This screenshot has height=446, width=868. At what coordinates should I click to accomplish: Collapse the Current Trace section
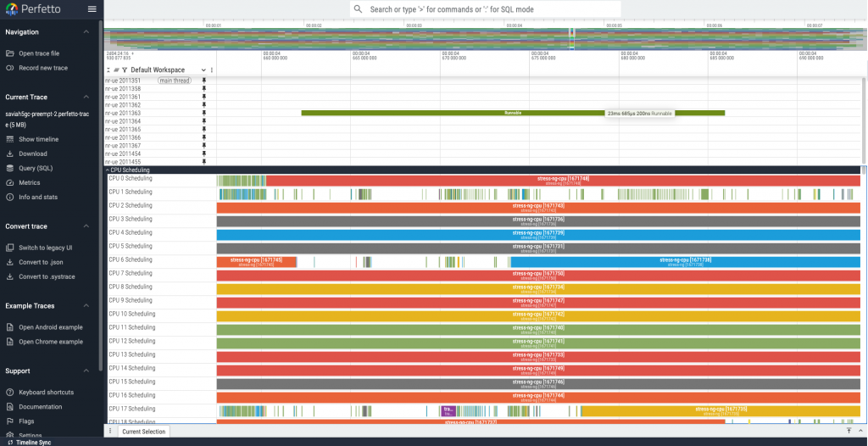coord(86,97)
